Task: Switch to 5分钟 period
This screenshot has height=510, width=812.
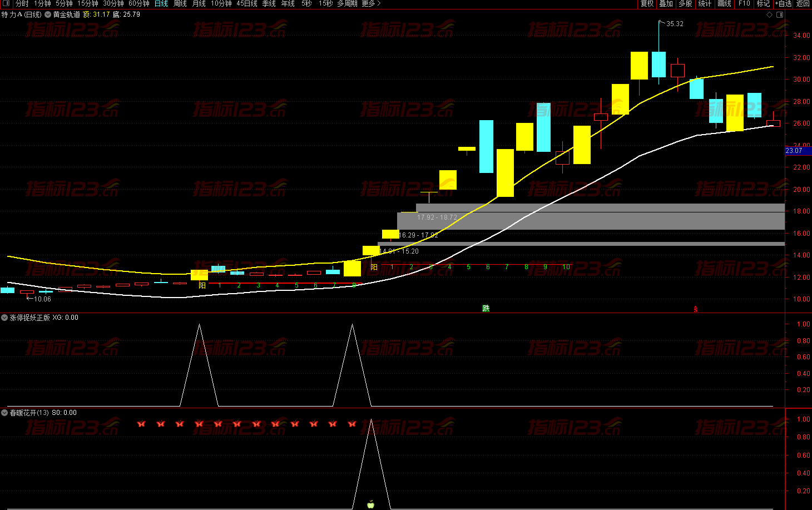Action: pyautogui.click(x=64, y=3)
